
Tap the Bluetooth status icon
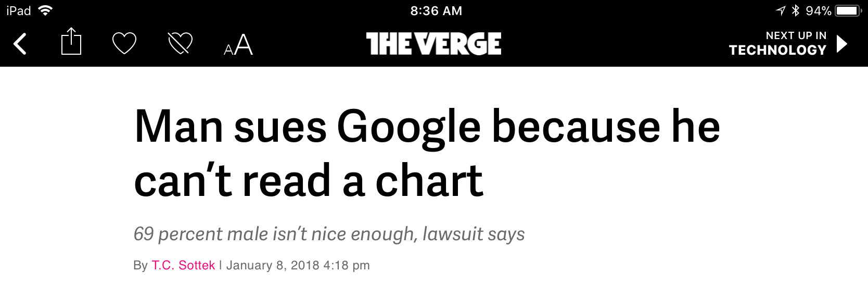click(795, 10)
